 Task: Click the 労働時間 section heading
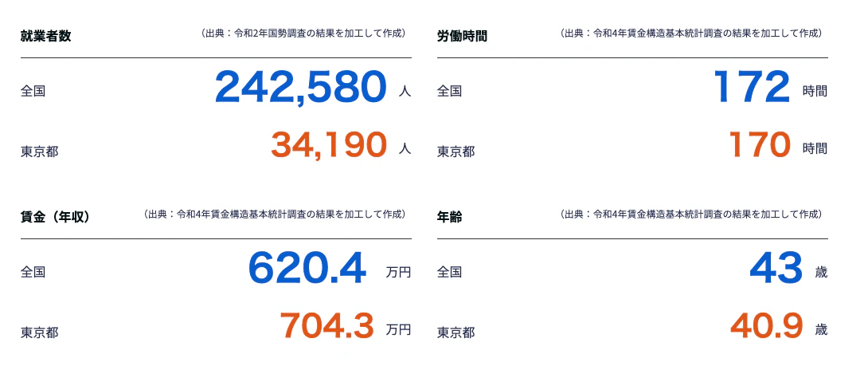coord(462,36)
